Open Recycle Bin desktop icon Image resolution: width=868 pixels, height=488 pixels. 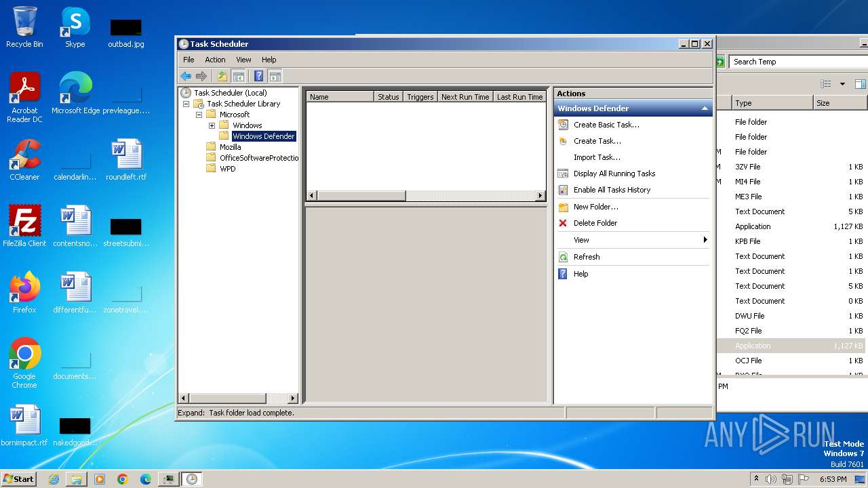(24, 27)
